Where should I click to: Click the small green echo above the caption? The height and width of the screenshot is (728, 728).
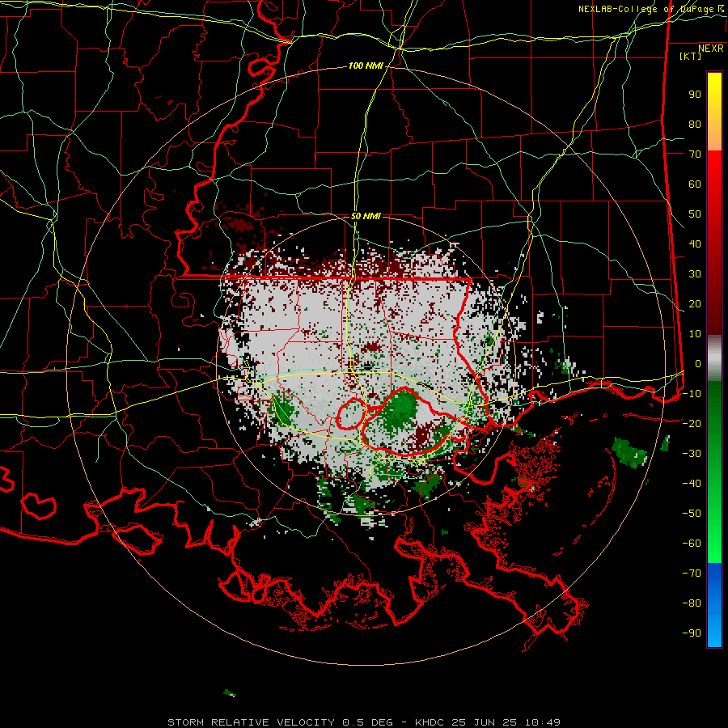point(230,693)
